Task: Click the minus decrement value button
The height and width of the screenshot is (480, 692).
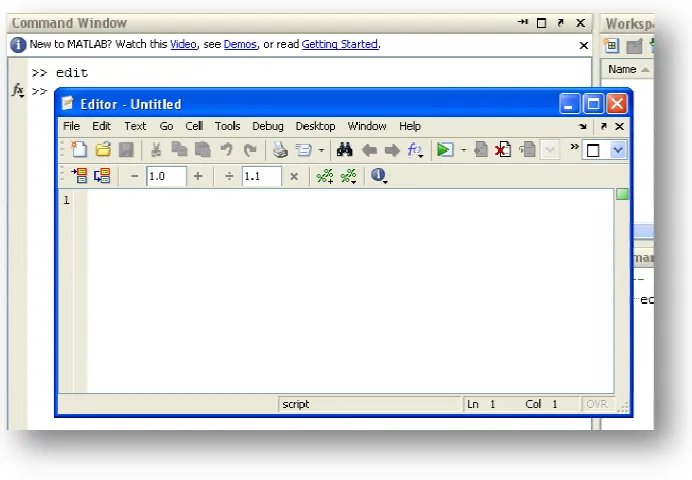Action: click(135, 176)
